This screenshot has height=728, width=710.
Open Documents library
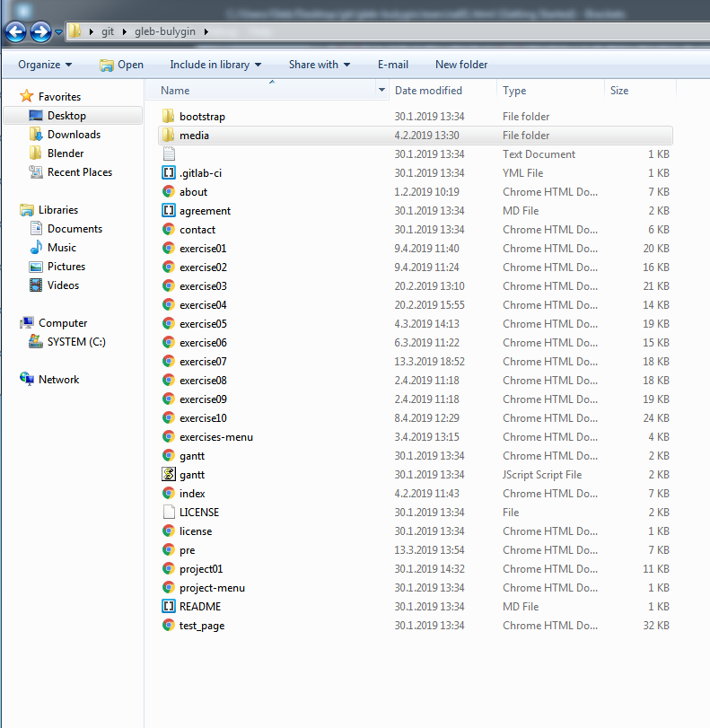(x=75, y=229)
